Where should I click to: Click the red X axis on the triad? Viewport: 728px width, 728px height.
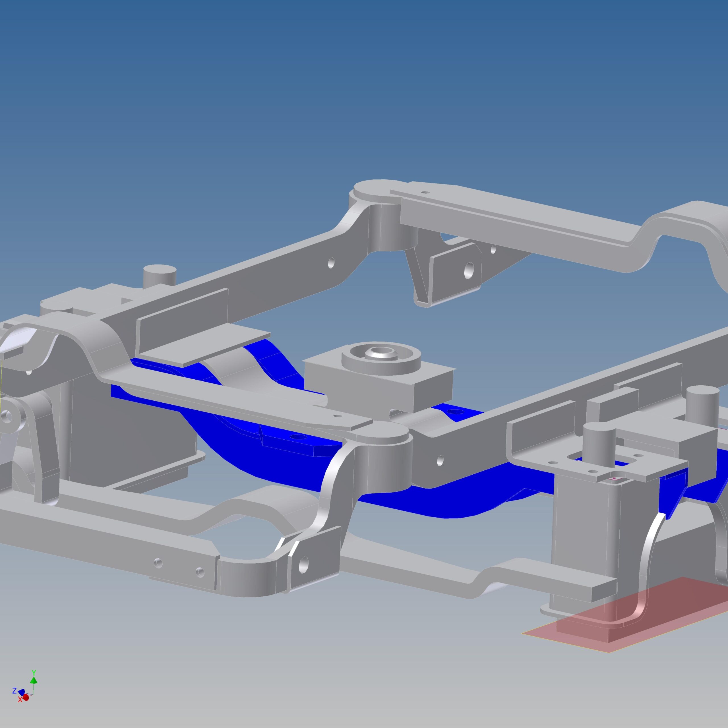(26, 698)
